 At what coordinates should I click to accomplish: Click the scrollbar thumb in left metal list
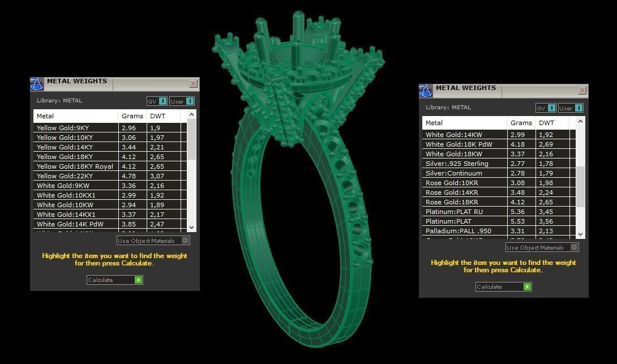pos(191,139)
